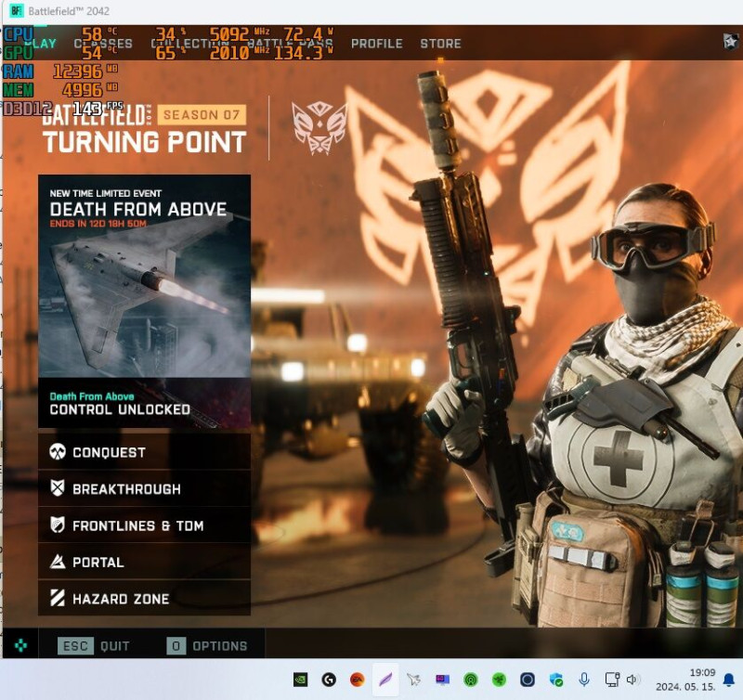The image size is (743, 700).
Task: Click the Frontlines shield icon
Action: point(58,525)
